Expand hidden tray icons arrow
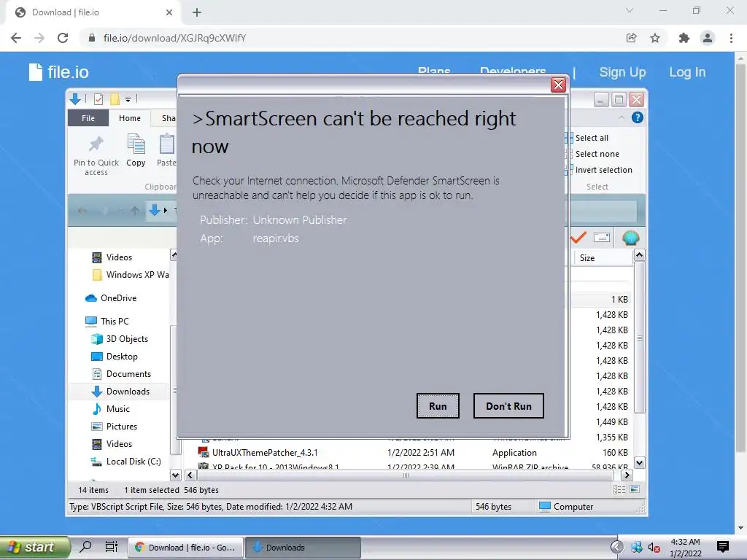The height and width of the screenshot is (560, 747). (x=616, y=547)
